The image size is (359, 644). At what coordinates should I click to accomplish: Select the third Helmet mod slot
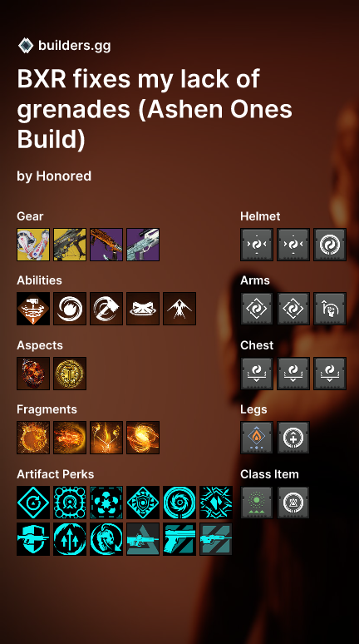click(330, 245)
